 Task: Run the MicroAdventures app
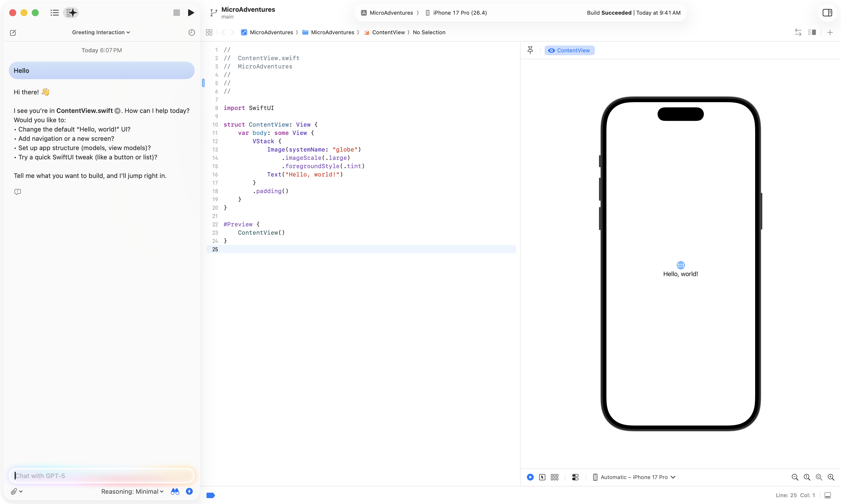pyautogui.click(x=191, y=13)
